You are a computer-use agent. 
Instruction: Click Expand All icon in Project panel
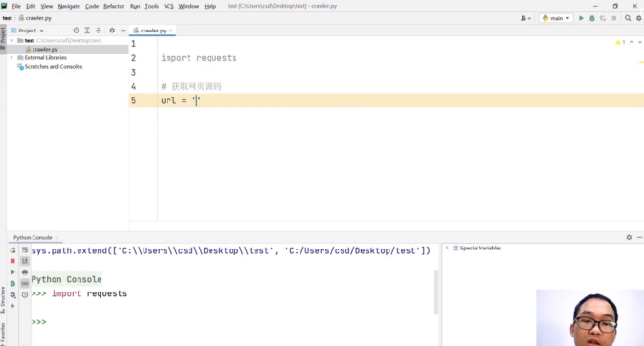(87, 31)
